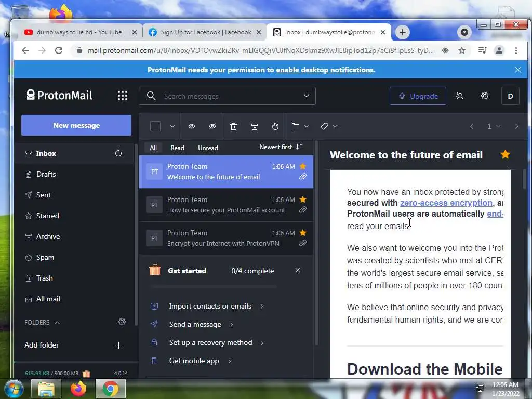The height and width of the screenshot is (399, 532).
Task: Toggle star on 'Encrypt your Internet with ProtonVPN'
Action: pos(303,233)
